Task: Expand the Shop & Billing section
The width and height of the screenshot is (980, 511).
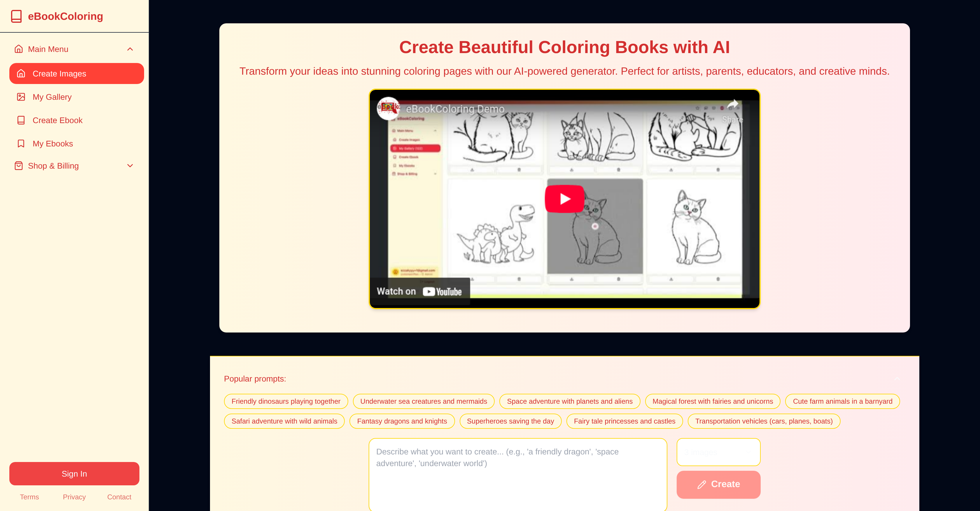Action: tap(130, 165)
